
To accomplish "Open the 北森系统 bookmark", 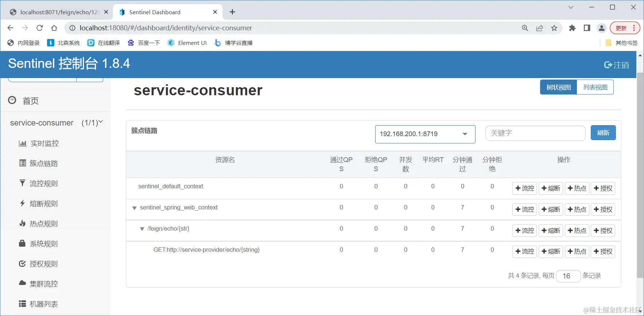I will click(63, 43).
